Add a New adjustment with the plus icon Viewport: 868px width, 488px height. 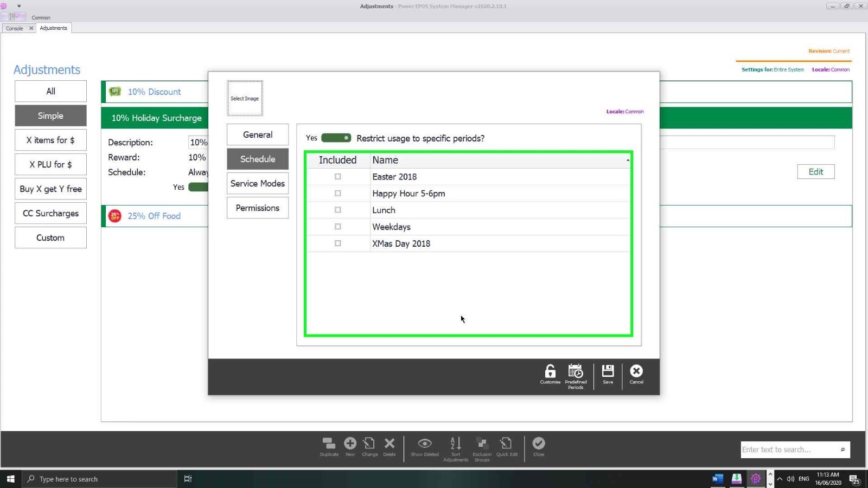coord(350,447)
